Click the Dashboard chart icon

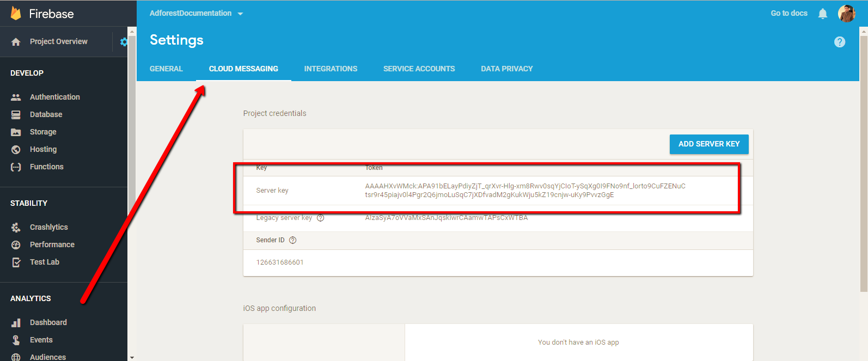[x=16, y=322]
